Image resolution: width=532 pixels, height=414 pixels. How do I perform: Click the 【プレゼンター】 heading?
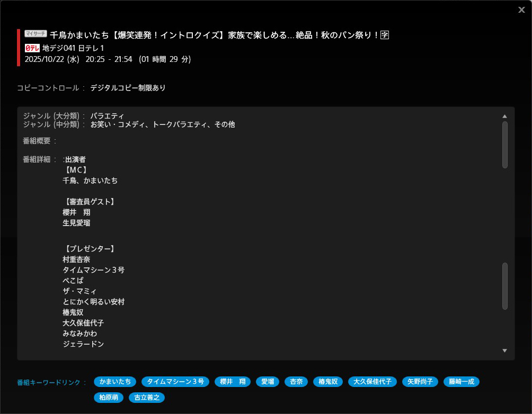90,249
